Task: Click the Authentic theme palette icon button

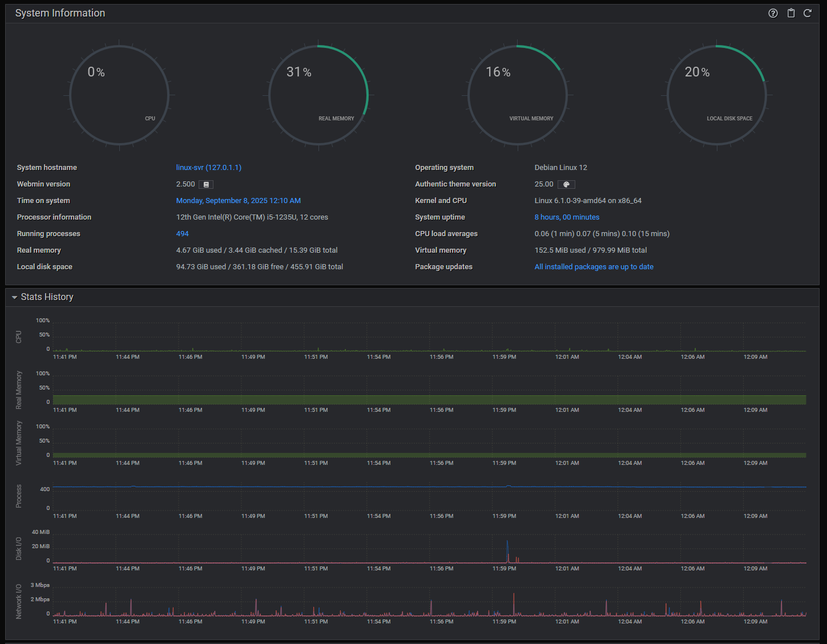Action: click(566, 184)
